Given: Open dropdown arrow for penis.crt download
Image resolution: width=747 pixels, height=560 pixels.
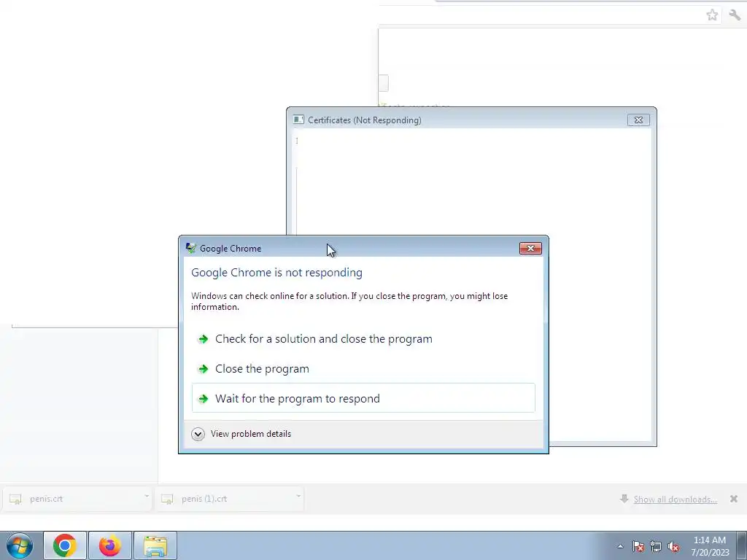Looking at the screenshot, I should [x=146, y=496].
